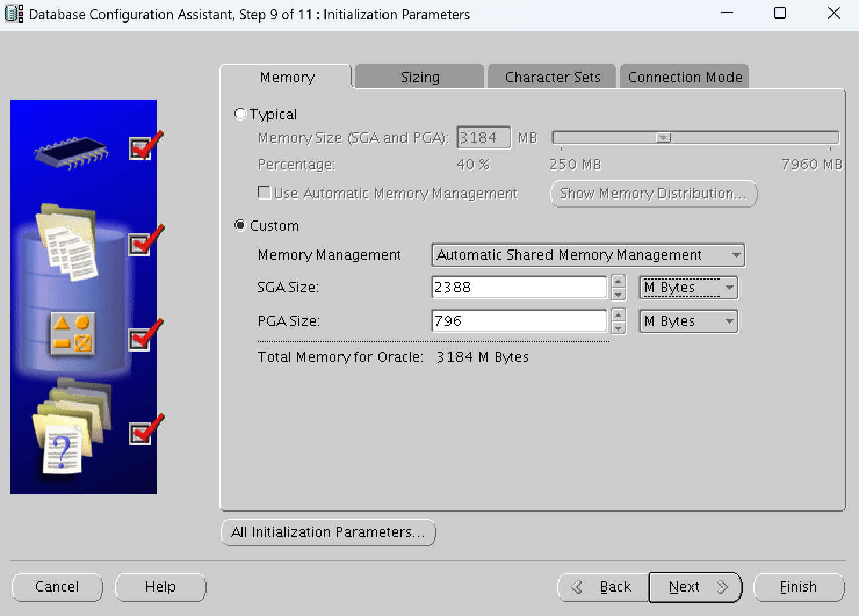The width and height of the screenshot is (859, 616).
Task: Click the Finish button
Action: coord(799,587)
